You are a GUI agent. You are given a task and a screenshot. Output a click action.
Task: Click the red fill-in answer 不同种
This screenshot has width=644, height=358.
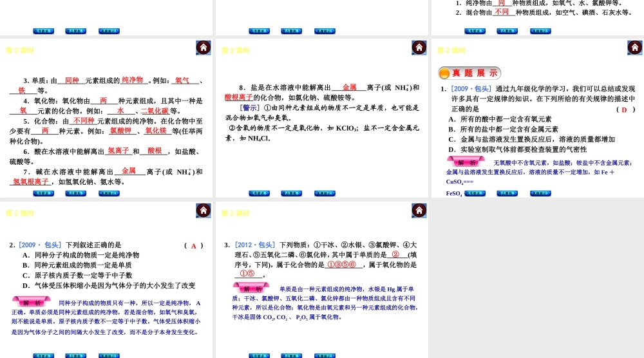pyautogui.click(x=84, y=120)
